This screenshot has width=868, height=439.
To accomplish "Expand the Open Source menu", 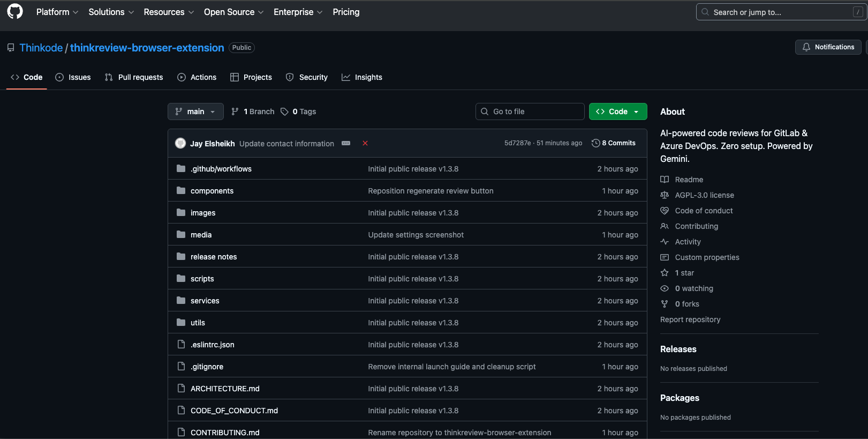I will [x=233, y=12].
